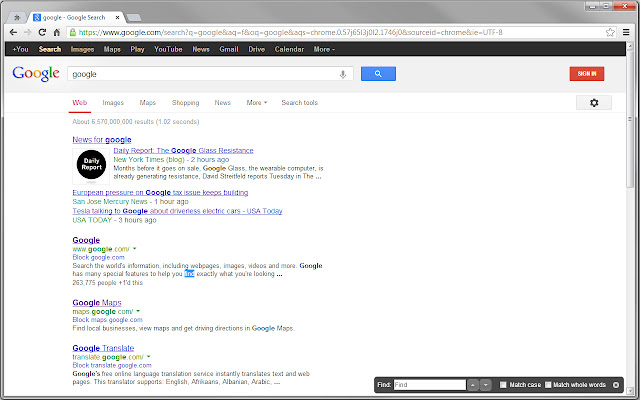The image size is (640, 400).
Task: Open dropdown arrow next to translate.google.com/
Action: (149, 357)
